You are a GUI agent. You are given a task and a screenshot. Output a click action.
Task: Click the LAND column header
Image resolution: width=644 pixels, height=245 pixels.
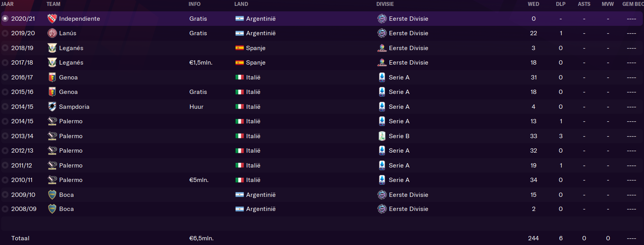tap(241, 4)
